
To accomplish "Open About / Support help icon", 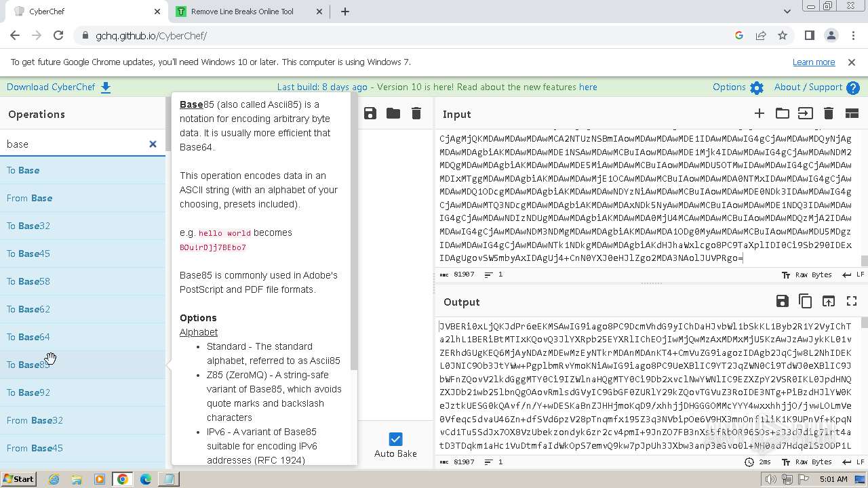I will [853, 87].
